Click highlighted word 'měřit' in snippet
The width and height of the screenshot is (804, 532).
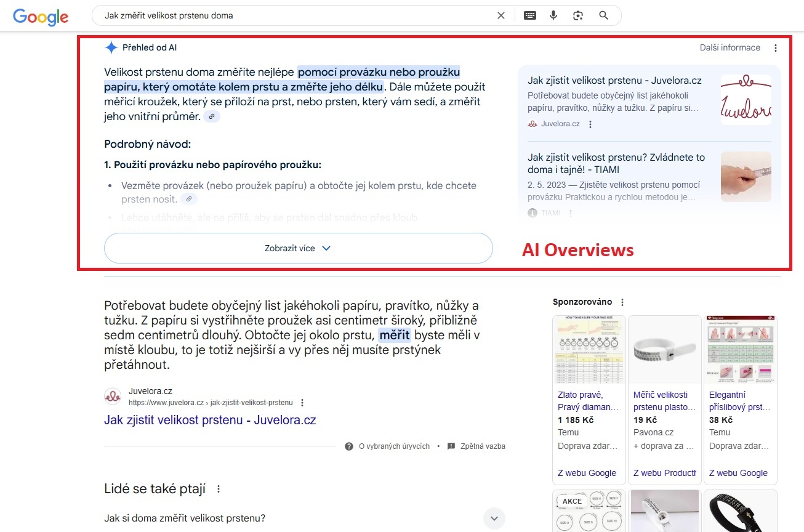394,336
